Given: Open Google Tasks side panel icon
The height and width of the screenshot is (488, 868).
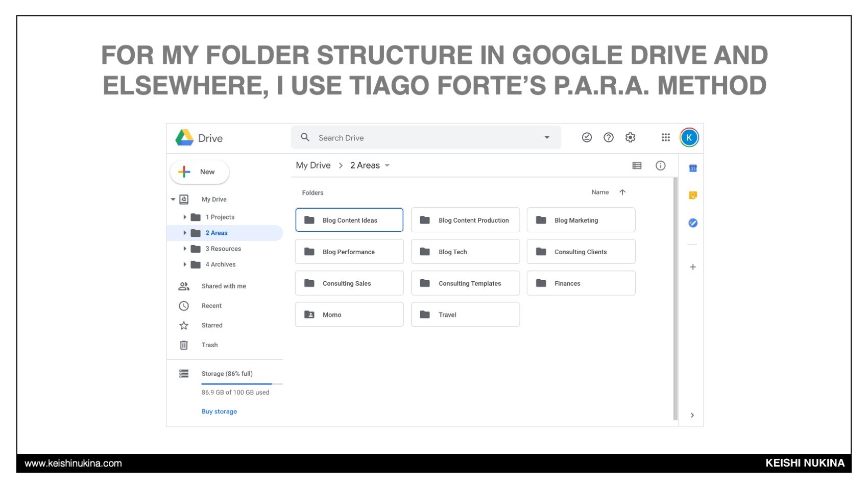Looking at the screenshot, I should tap(693, 223).
